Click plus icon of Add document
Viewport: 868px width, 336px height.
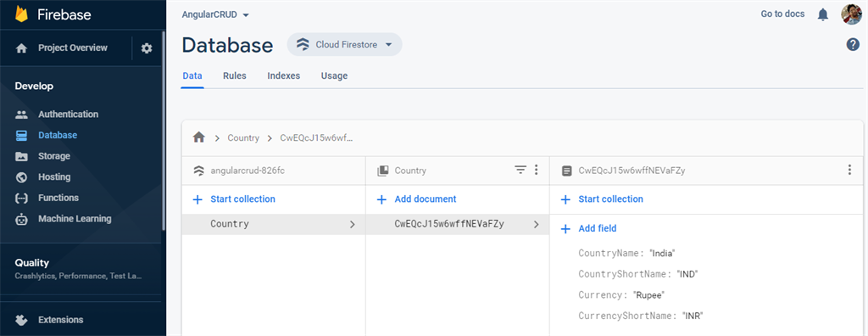pyautogui.click(x=381, y=199)
